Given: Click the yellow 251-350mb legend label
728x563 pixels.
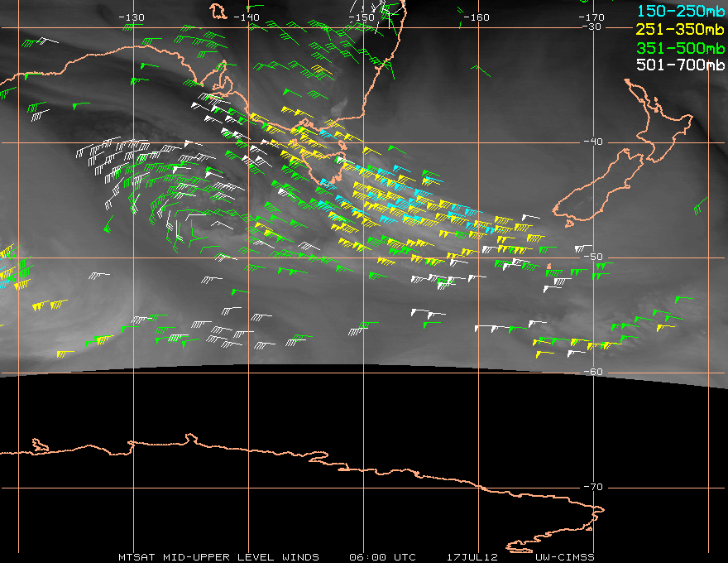Looking at the screenshot, I should point(680,29).
